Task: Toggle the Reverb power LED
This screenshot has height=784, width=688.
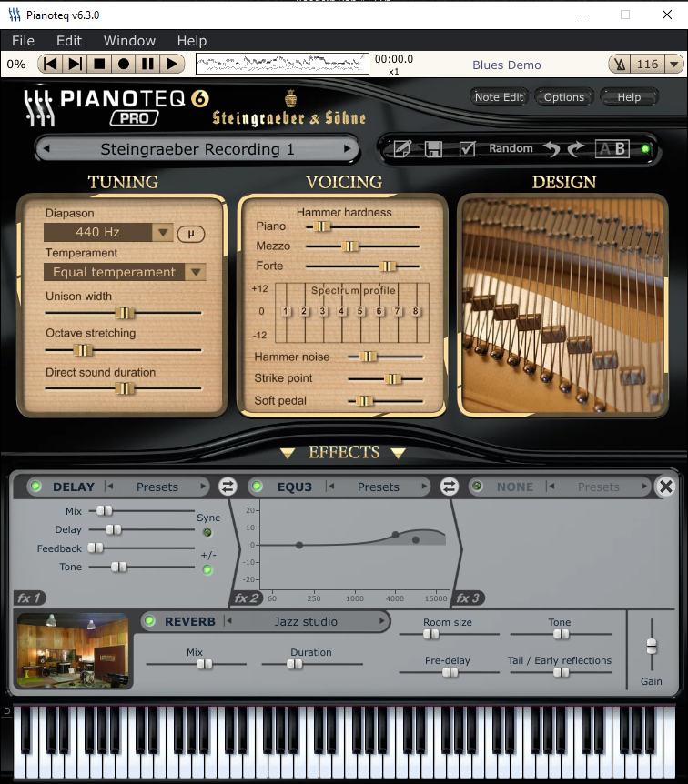Action: tap(149, 621)
